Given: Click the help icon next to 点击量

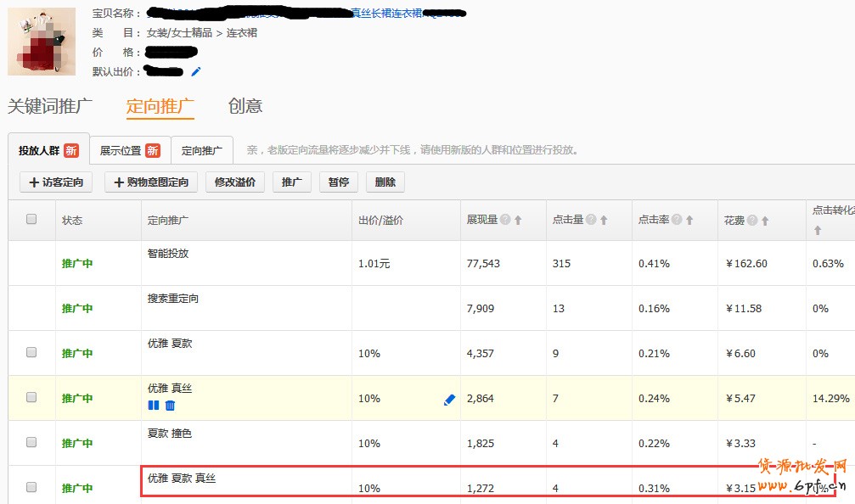Looking at the screenshot, I should (591, 221).
